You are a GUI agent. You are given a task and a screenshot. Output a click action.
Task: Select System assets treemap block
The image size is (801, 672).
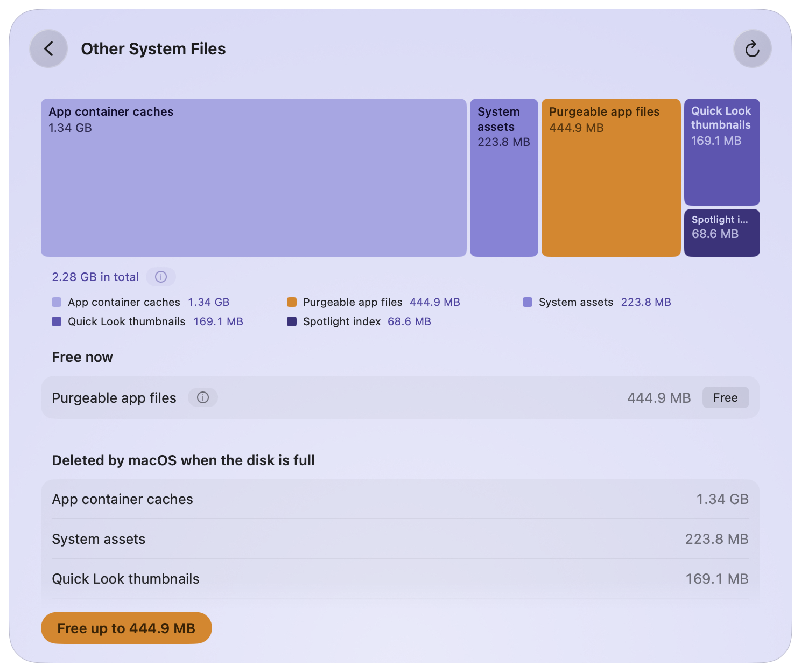point(504,178)
